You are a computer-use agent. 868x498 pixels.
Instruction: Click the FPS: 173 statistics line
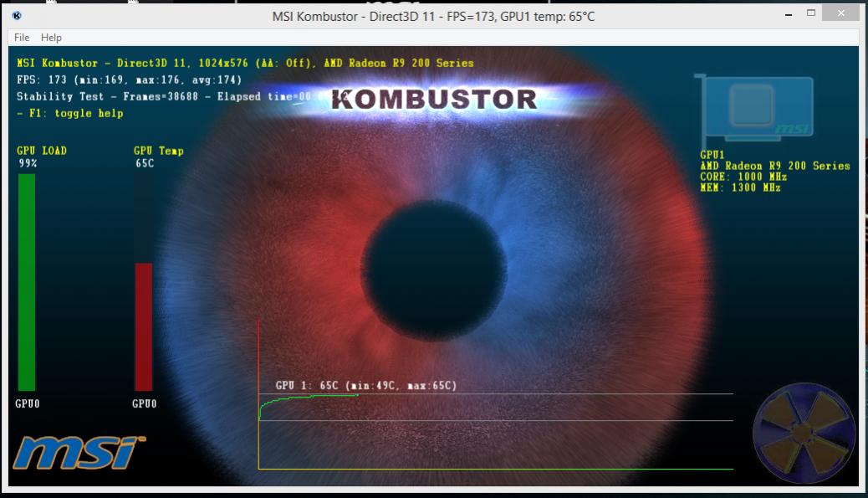coord(129,80)
